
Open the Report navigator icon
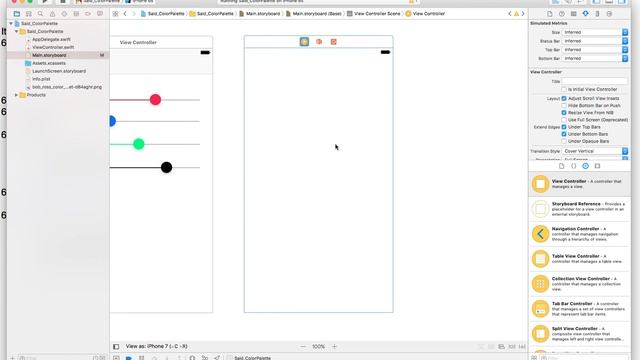100,14
